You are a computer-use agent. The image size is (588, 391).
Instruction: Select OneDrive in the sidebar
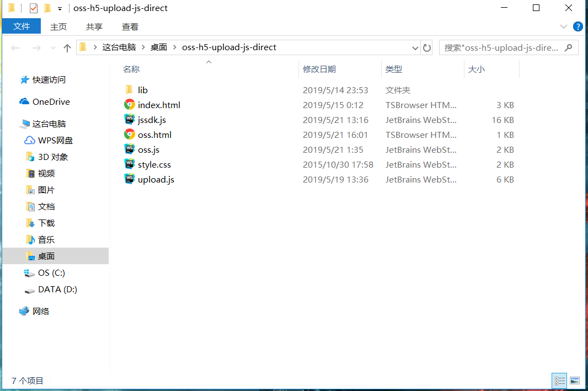tap(51, 101)
